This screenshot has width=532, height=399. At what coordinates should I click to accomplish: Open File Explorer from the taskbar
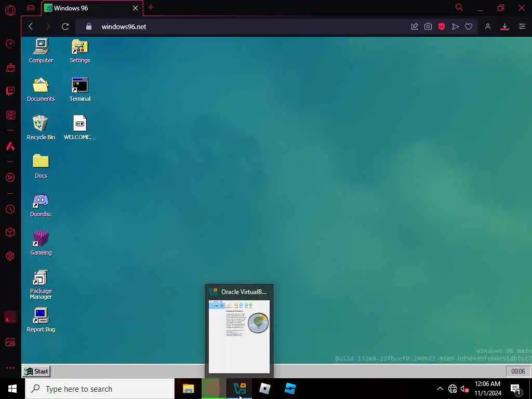(x=188, y=389)
